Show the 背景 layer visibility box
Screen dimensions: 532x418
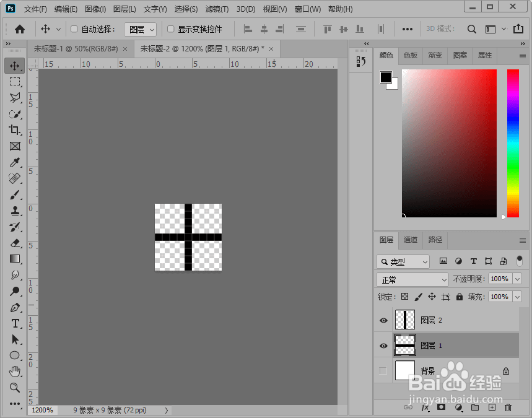[383, 371]
